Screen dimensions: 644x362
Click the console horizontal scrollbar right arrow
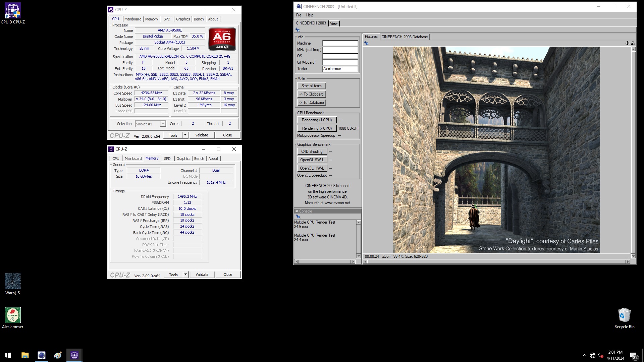click(x=353, y=261)
